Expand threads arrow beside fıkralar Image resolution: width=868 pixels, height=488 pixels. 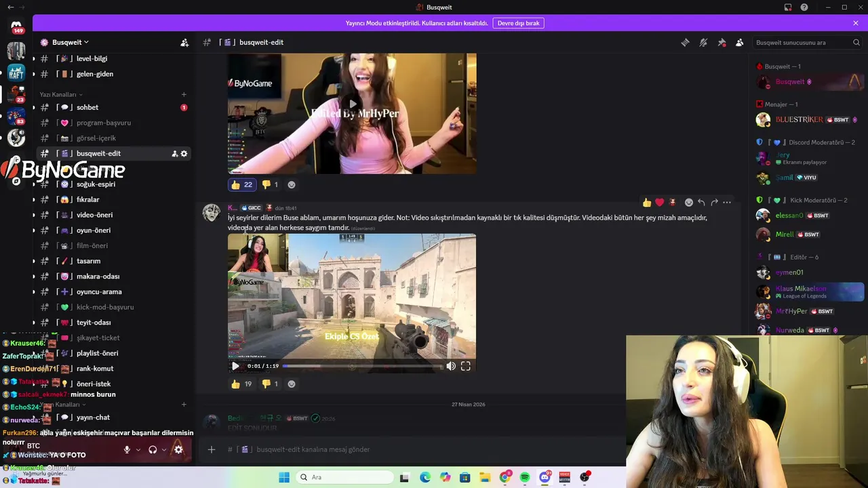click(34, 200)
